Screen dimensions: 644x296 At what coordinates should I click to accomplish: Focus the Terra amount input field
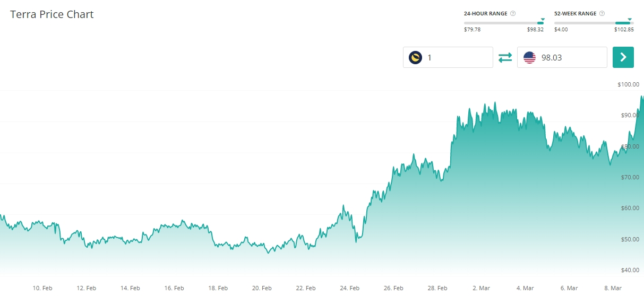[457, 57]
